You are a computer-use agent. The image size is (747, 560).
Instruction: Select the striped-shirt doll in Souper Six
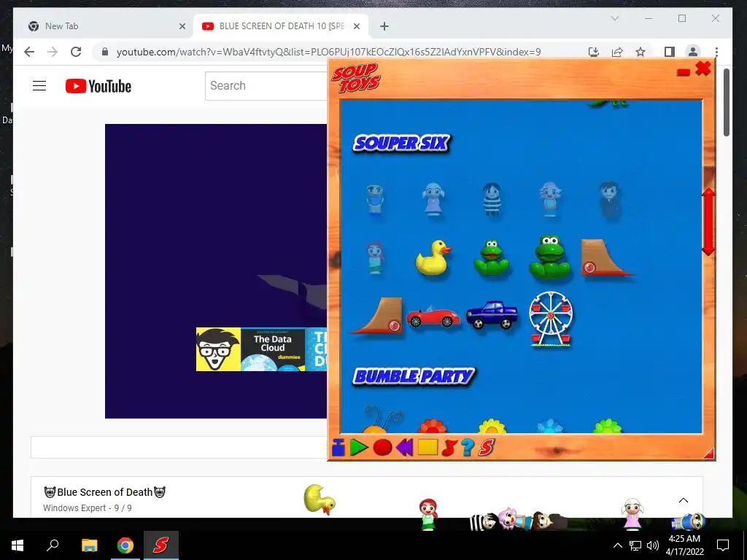point(491,199)
